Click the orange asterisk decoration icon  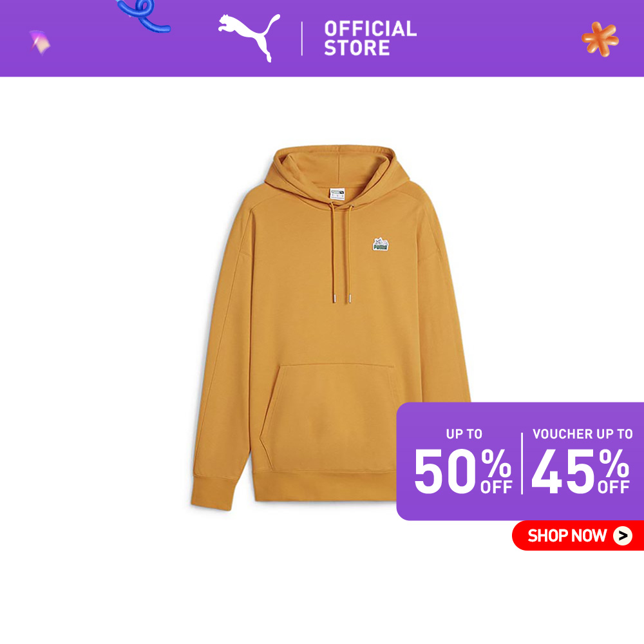(600, 39)
